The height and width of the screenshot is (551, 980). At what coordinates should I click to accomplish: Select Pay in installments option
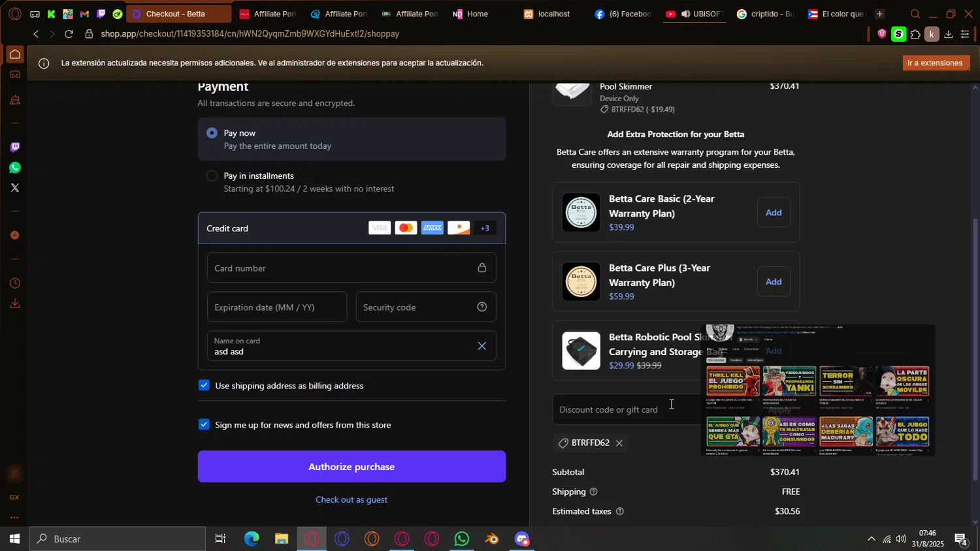[212, 176]
